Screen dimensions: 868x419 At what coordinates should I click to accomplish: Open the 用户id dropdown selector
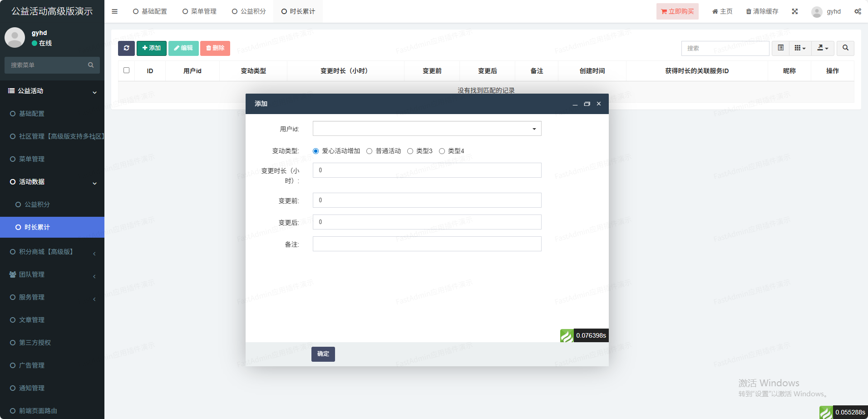coord(427,129)
